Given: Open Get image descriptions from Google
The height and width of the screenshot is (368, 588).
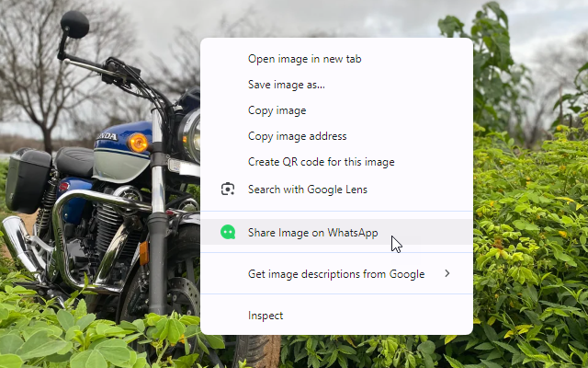Looking at the screenshot, I should tap(335, 273).
